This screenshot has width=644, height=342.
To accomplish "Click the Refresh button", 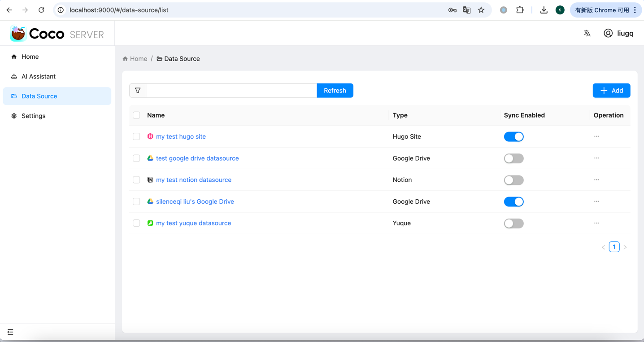I will tap(335, 91).
